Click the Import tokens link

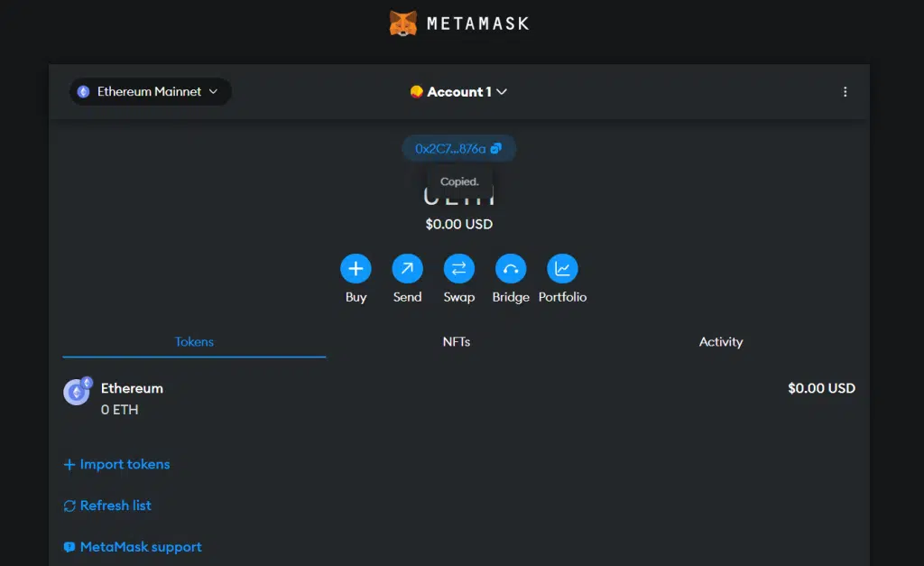(125, 465)
